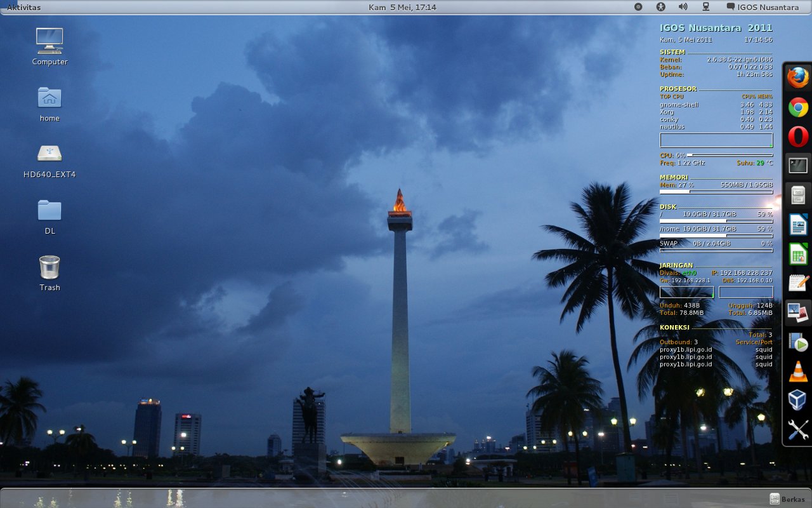The width and height of the screenshot is (812, 508).
Task: Click the "IGOS Nusantara 2011" conky title
Action: coord(716,28)
